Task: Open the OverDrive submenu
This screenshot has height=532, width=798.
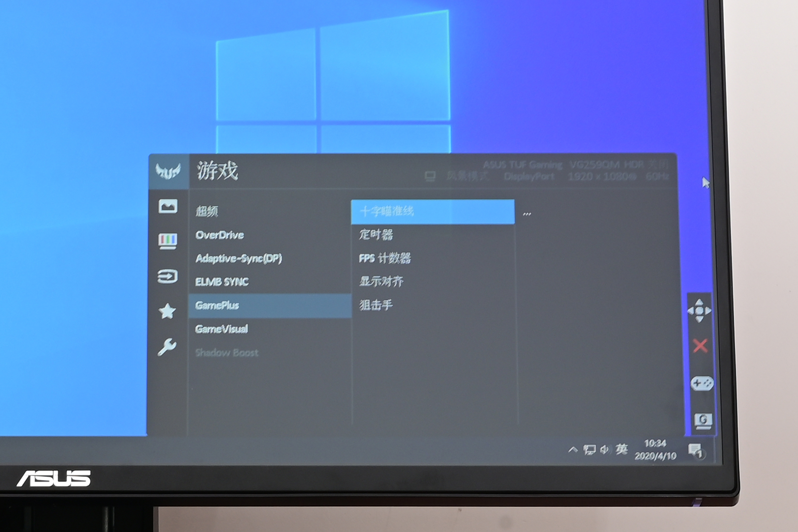Action: click(x=219, y=235)
